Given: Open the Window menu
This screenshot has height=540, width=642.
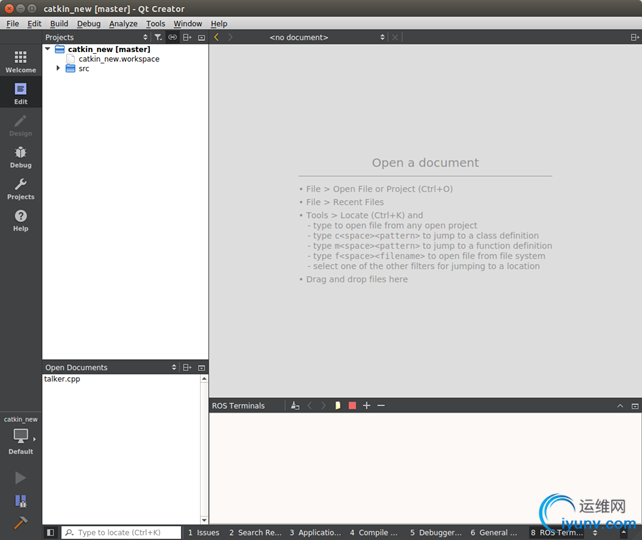Looking at the screenshot, I should pyautogui.click(x=188, y=24).
